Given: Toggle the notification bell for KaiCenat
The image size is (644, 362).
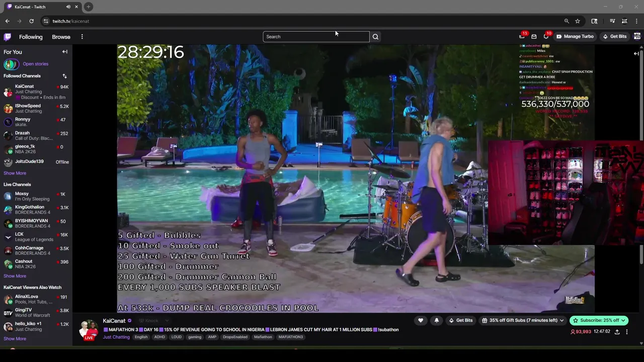Looking at the screenshot, I should click(x=436, y=320).
